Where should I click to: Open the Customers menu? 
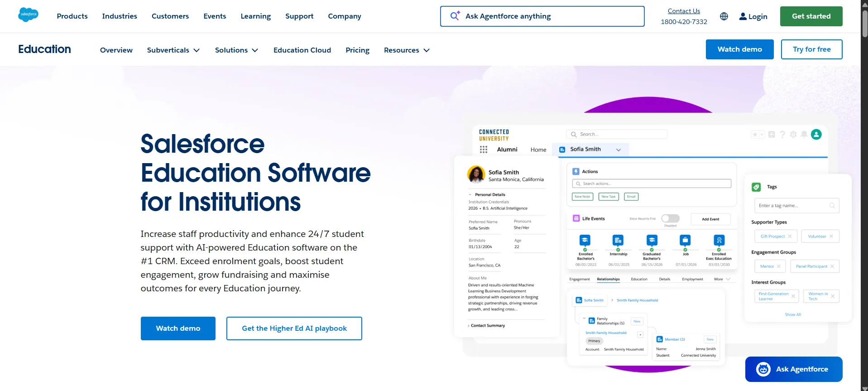pos(170,16)
